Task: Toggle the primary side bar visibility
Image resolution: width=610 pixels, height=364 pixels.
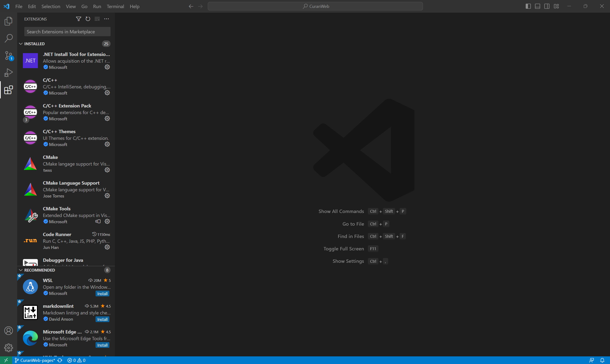Action: 528,6
